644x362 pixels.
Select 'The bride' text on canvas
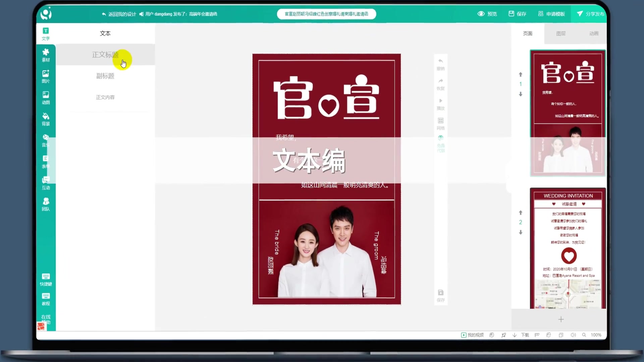click(277, 242)
